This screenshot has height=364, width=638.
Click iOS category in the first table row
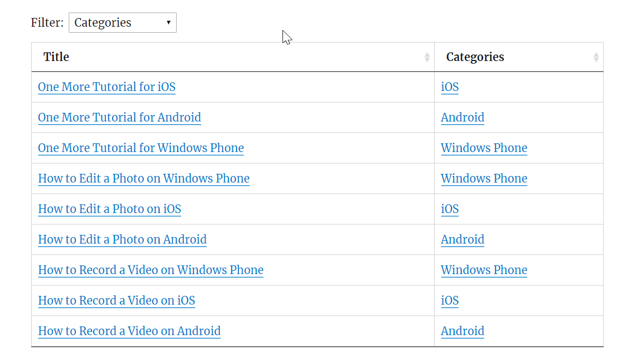coord(450,87)
